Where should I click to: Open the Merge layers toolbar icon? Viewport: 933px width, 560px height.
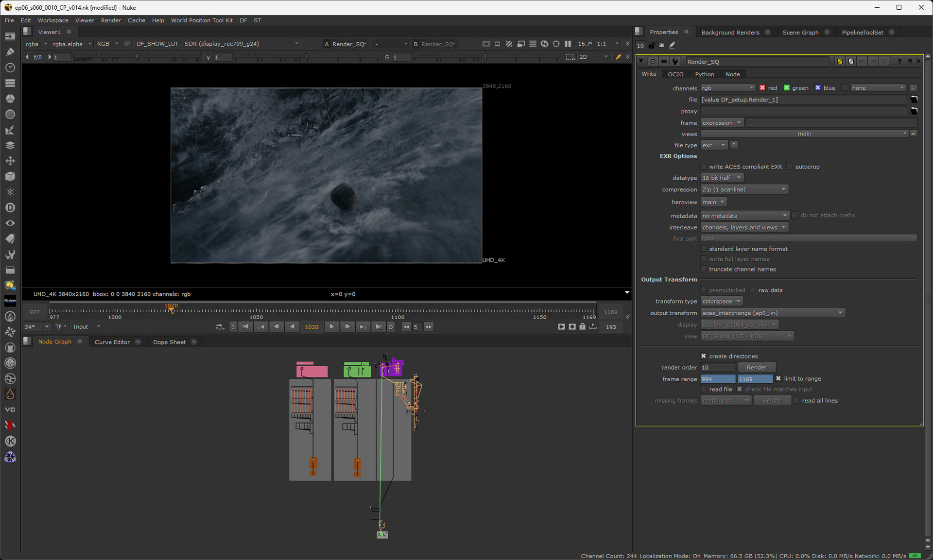pos(10,145)
